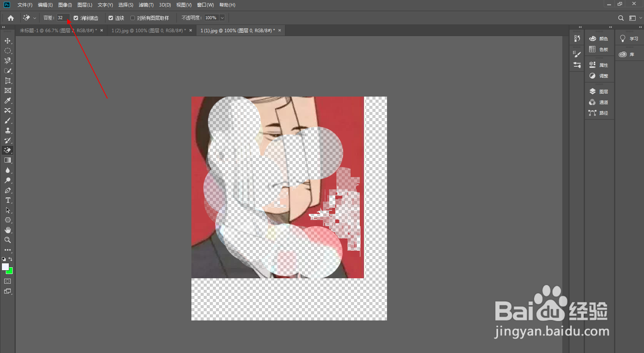The image size is (644, 353).
Task: Expand the left toolbar panel
Action: click(x=3, y=27)
